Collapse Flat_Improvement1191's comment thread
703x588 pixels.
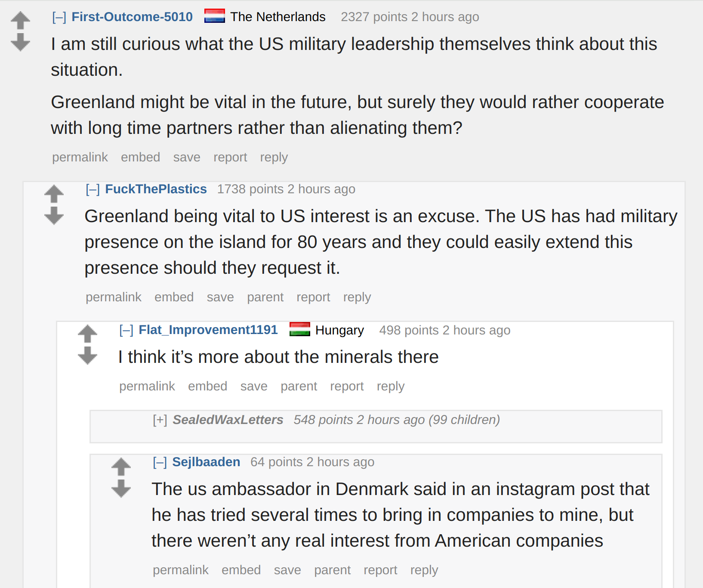pos(126,330)
